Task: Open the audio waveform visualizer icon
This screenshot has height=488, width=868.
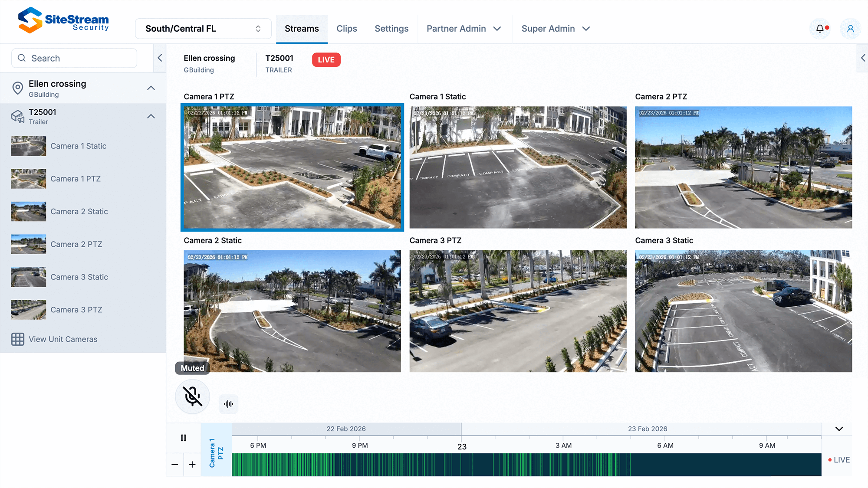Action: coord(228,403)
